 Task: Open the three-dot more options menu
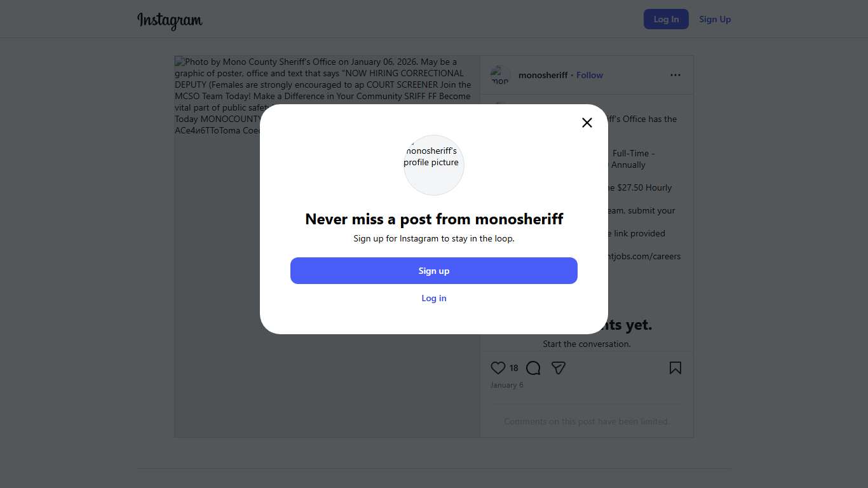coord(675,75)
